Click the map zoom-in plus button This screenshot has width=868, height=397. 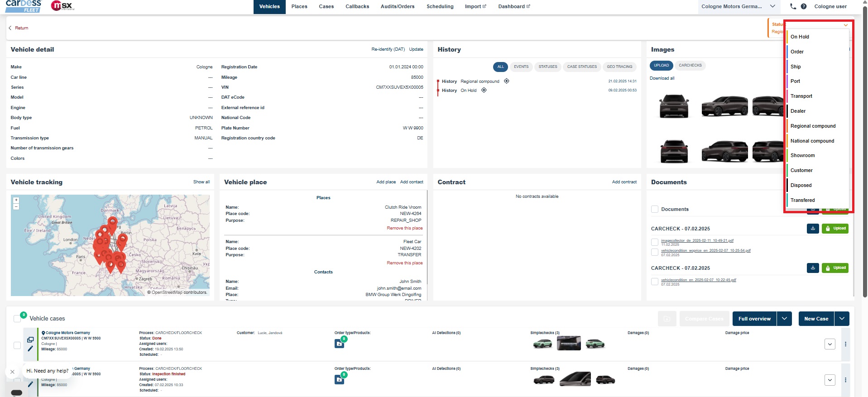point(16,200)
